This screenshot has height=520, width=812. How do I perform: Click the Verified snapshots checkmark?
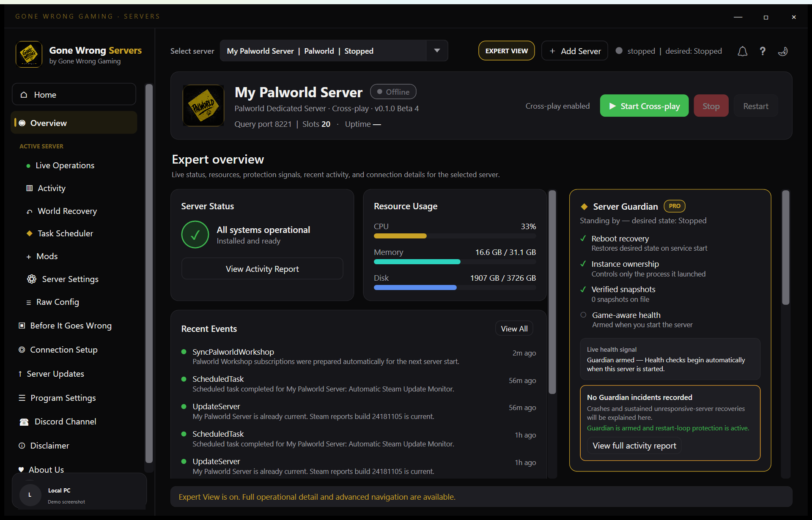point(583,289)
